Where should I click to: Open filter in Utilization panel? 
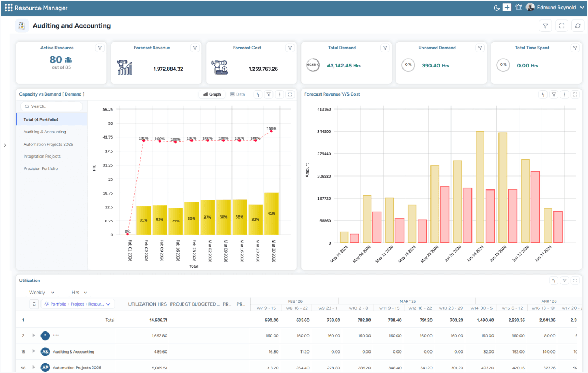coord(564,281)
